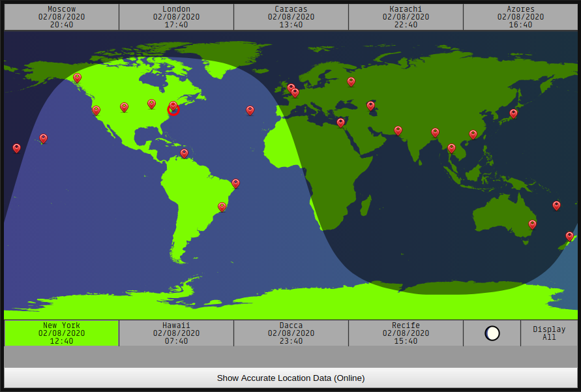Select the pin on Japan
The image size is (581, 392).
click(513, 113)
